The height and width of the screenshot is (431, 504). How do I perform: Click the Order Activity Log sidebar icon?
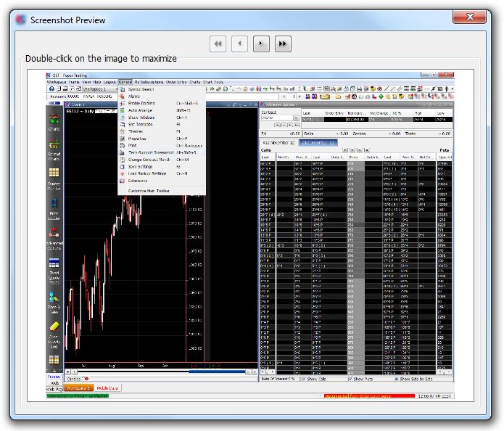[54, 326]
